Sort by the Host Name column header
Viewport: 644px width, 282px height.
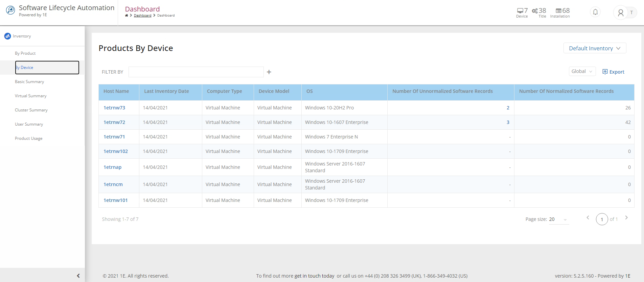[116, 91]
